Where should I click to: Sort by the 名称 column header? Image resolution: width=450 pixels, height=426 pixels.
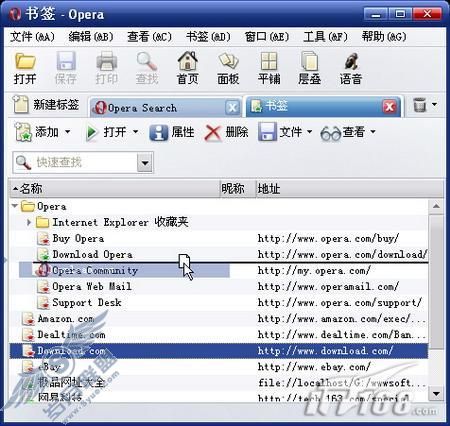click(114, 189)
